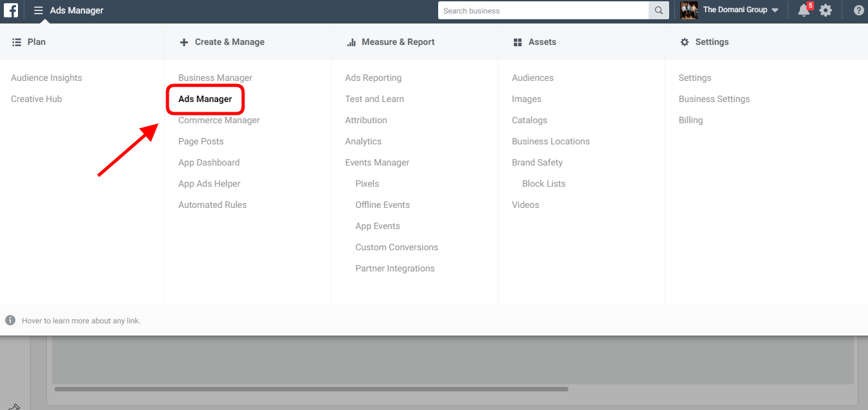Screen dimensions: 868x410
Task: Open the settings gear in top bar
Action: 826,10
